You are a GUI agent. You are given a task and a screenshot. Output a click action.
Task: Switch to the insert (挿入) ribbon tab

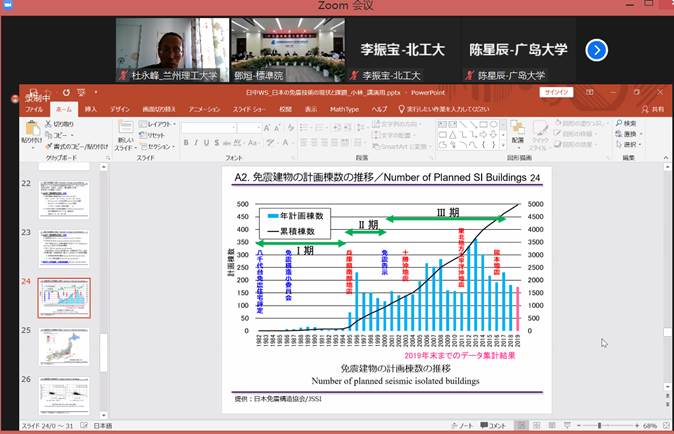click(x=91, y=108)
